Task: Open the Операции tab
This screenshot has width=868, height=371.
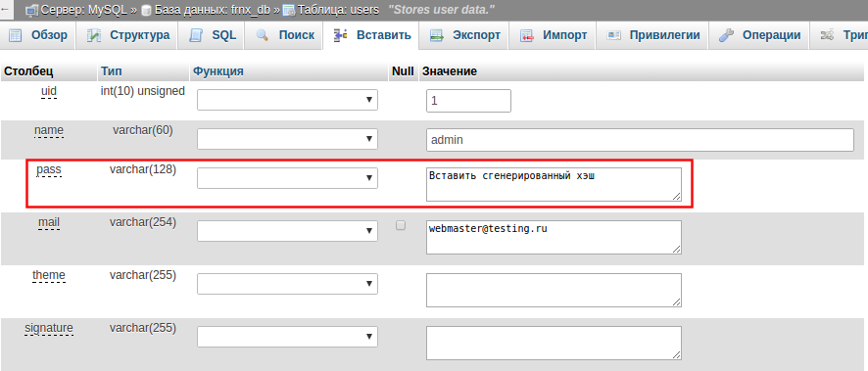Action: pos(760,36)
